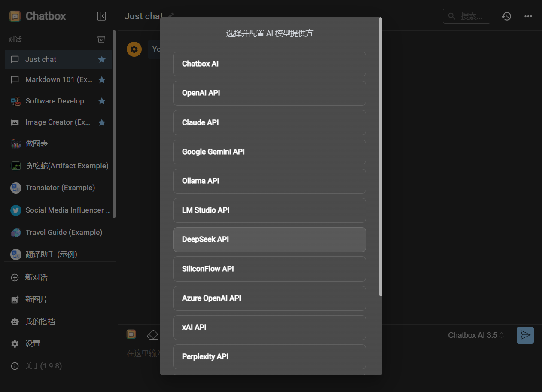Toggle star on Software Developer conversation
The width and height of the screenshot is (542, 392).
[x=102, y=101]
